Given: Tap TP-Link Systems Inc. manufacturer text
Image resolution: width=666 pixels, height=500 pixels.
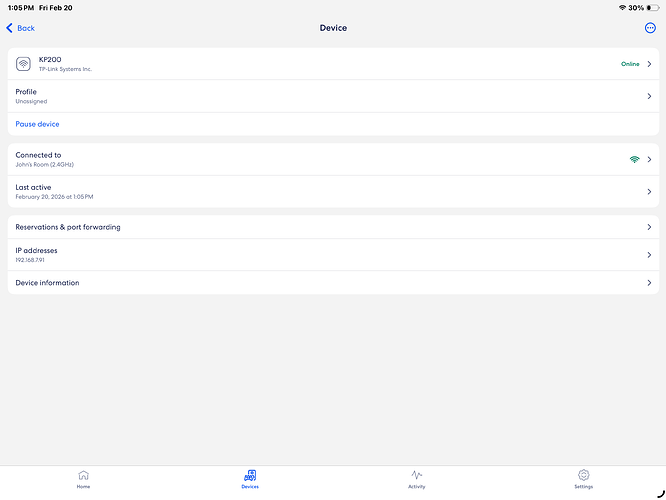Looking at the screenshot, I should tap(65, 69).
